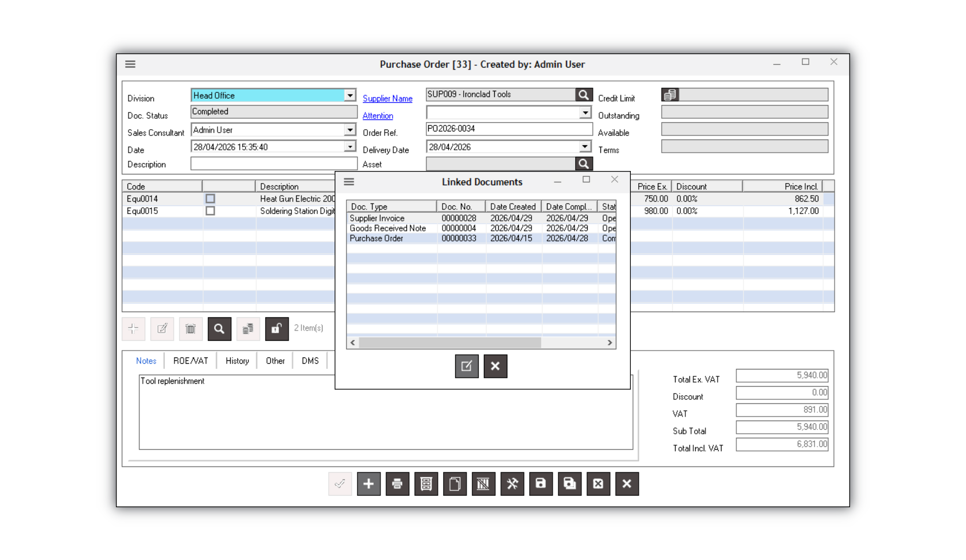
Task: Click the Linked Documents horizontal scrollbar thumb
Action: [450, 343]
